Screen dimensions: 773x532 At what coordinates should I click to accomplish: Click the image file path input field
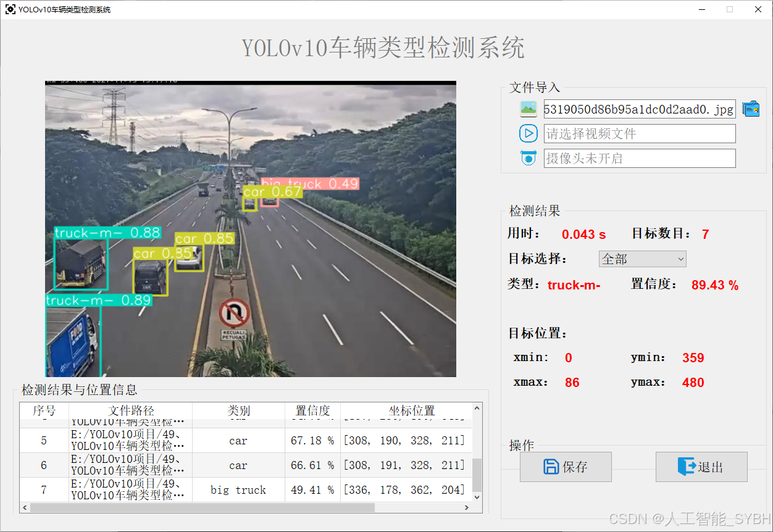pos(640,109)
